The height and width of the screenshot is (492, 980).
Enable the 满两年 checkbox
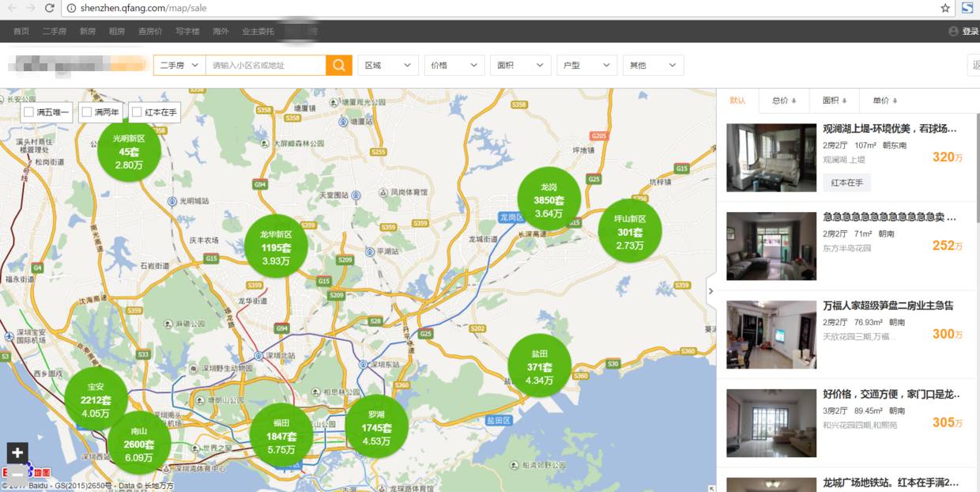coord(87,112)
